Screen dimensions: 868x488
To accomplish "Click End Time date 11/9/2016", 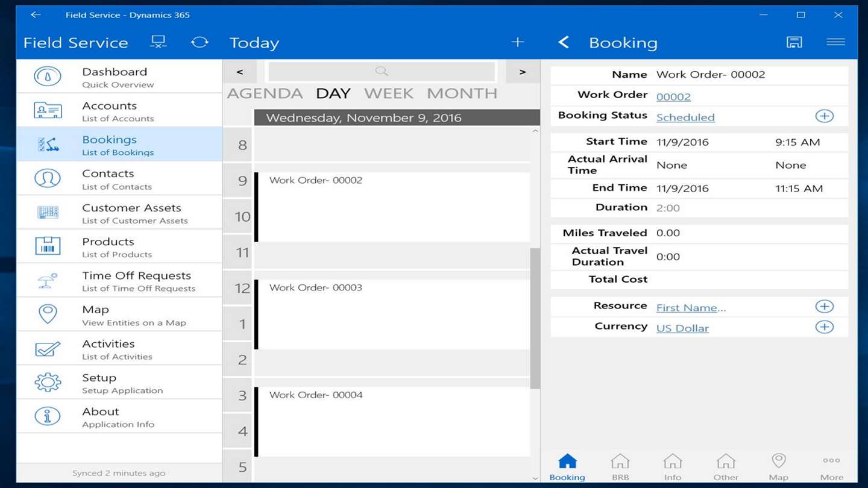I will click(682, 189).
